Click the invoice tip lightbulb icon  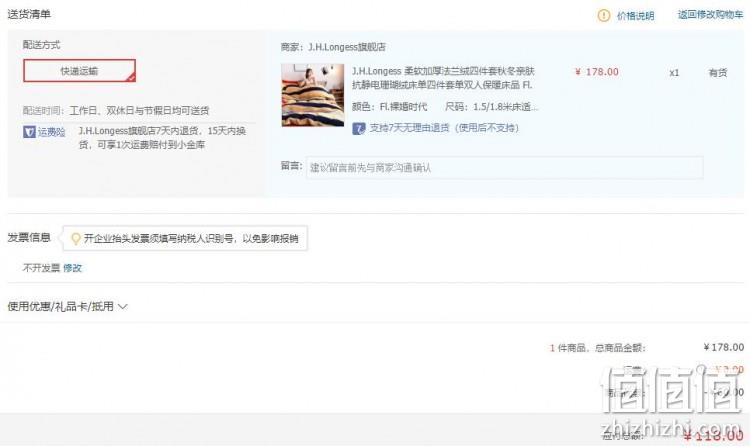(x=75, y=238)
